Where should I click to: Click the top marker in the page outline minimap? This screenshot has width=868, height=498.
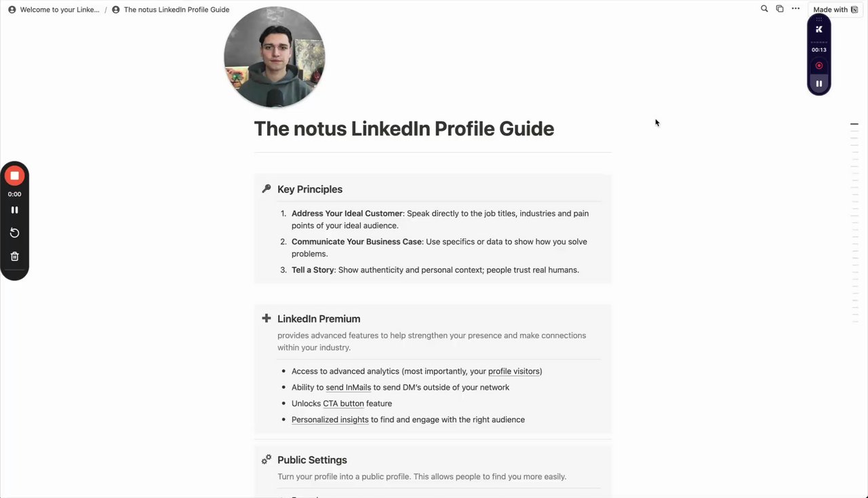pos(854,124)
